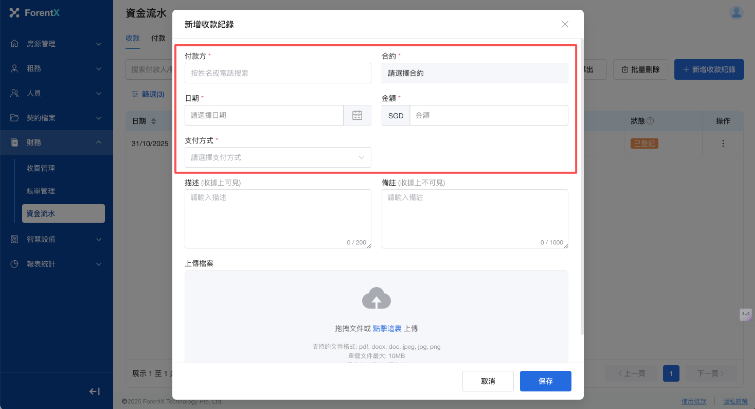Open the 合約 selection field
755x409 pixels.
(474, 73)
